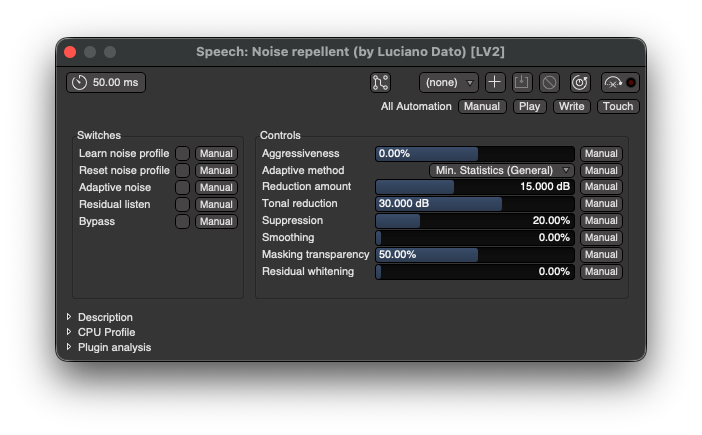
Task: Toggle the Adaptive noise switch
Action: point(182,188)
